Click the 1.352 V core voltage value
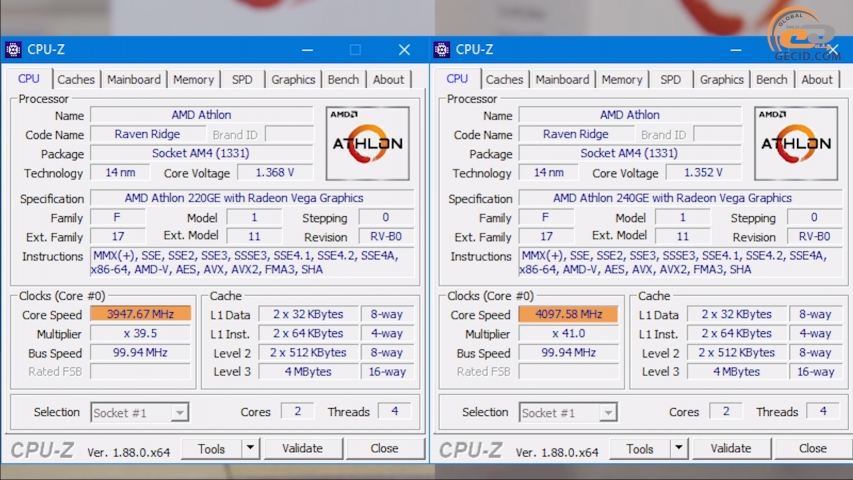This screenshot has width=853, height=480. [703, 173]
